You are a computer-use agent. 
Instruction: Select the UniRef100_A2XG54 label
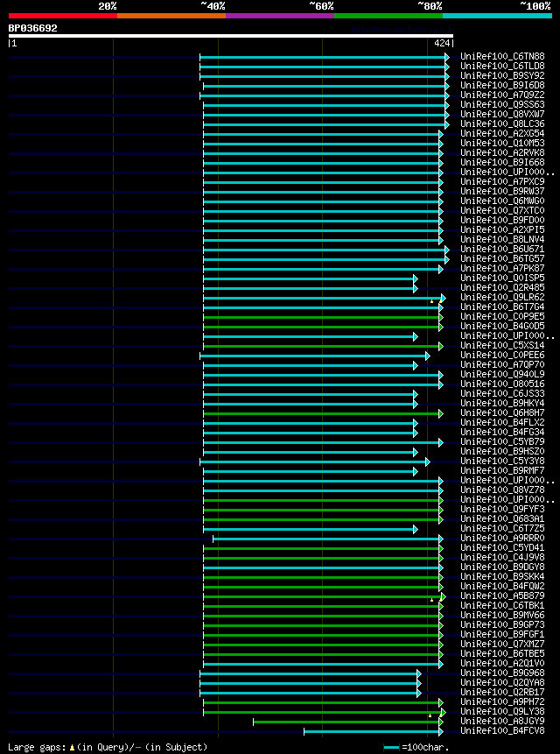click(502, 134)
